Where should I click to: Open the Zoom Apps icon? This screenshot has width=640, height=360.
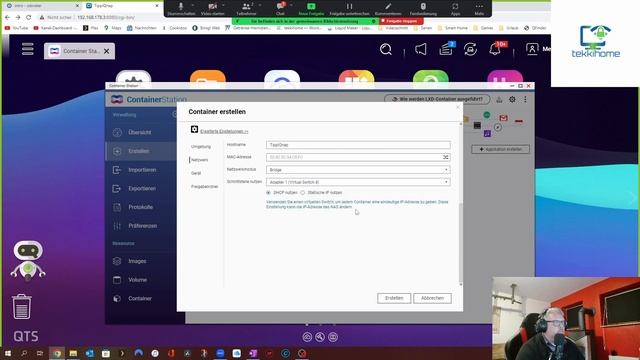455,7
